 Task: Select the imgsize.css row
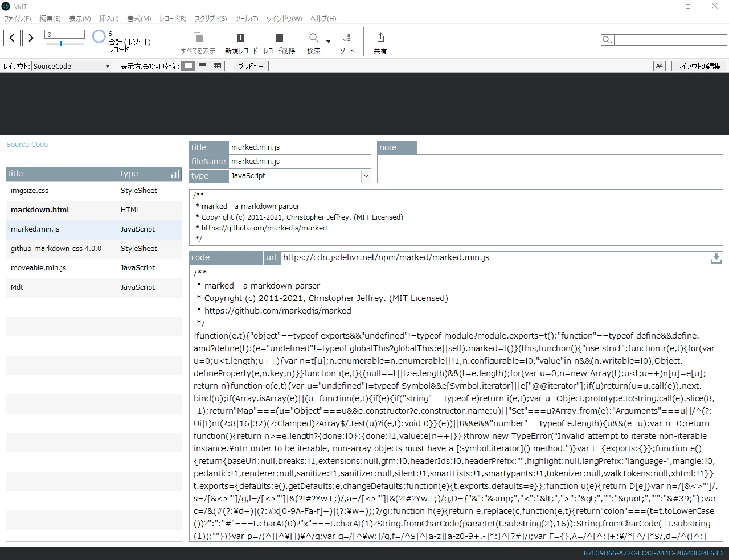pos(94,191)
